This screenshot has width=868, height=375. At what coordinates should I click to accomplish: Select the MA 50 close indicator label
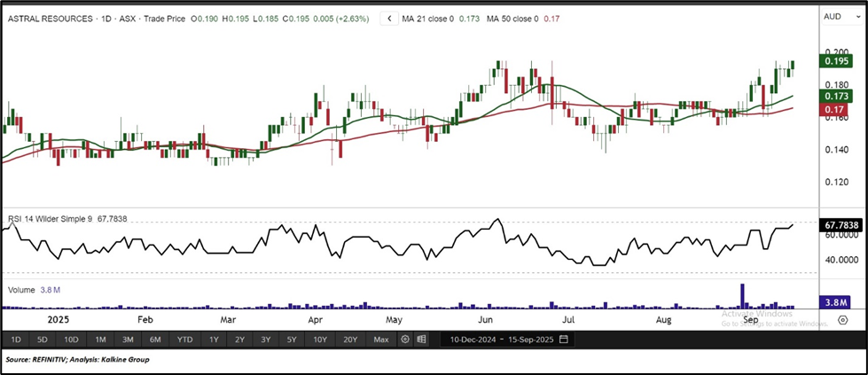click(512, 19)
